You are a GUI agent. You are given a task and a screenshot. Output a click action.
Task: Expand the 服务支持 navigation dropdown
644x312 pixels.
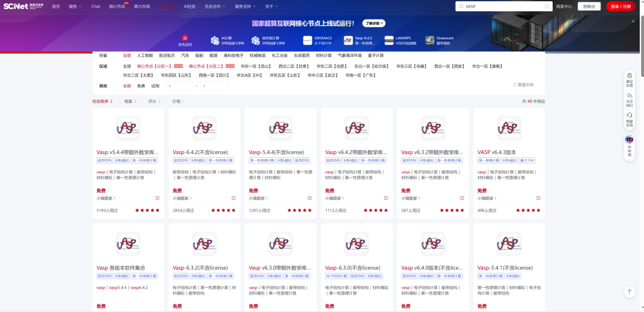click(246, 7)
